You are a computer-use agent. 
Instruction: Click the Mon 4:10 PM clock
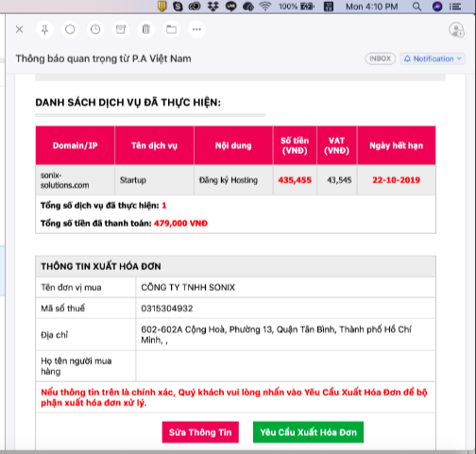(372, 7)
